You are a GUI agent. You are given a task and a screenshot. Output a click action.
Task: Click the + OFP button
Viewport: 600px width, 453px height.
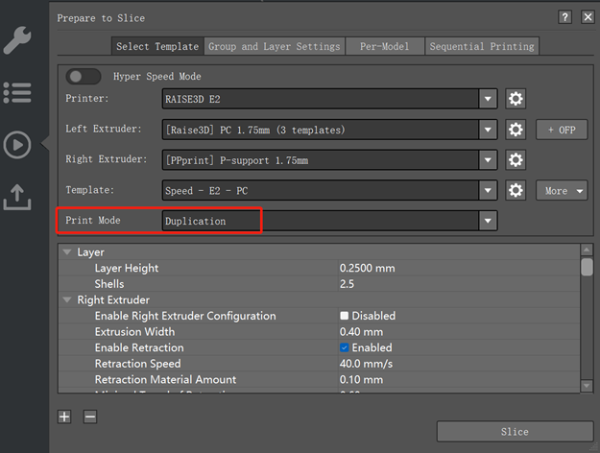click(561, 130)
